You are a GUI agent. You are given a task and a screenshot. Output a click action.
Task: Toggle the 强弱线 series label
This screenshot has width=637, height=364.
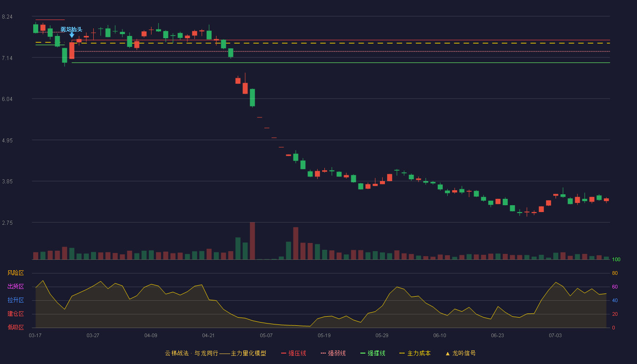click(337, 353)
